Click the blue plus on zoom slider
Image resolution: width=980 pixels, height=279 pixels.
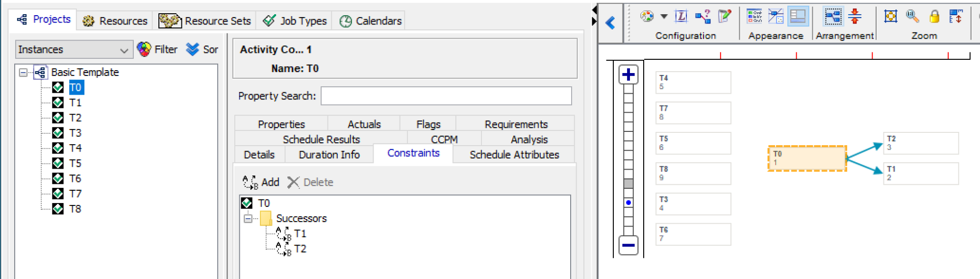pyautogui.click(x=628, y=75)
